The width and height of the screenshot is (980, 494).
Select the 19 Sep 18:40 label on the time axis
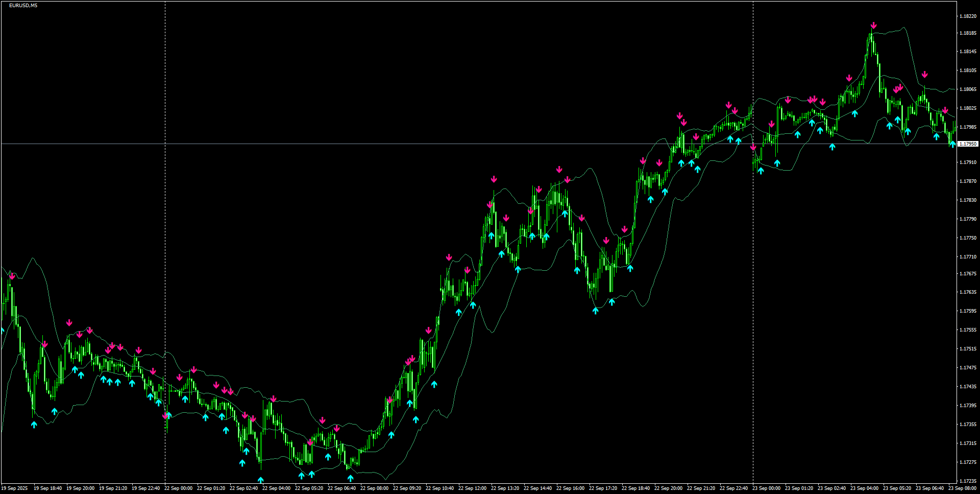pos(47,488)
